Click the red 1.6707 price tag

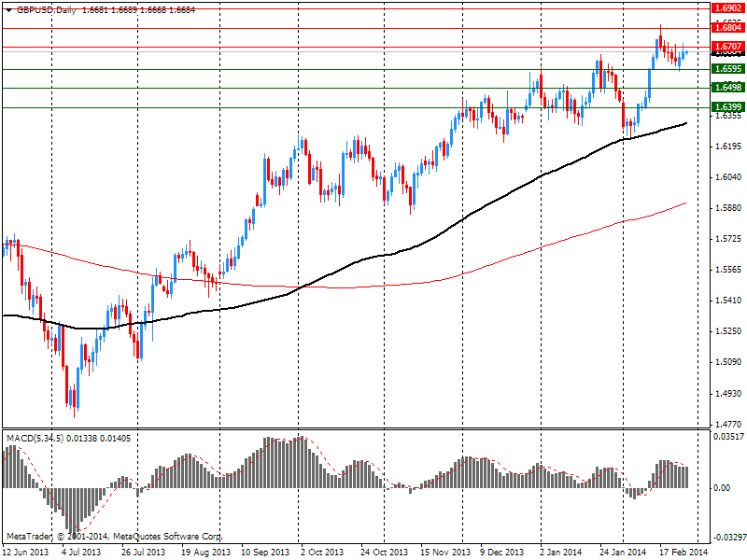(726, 46)
